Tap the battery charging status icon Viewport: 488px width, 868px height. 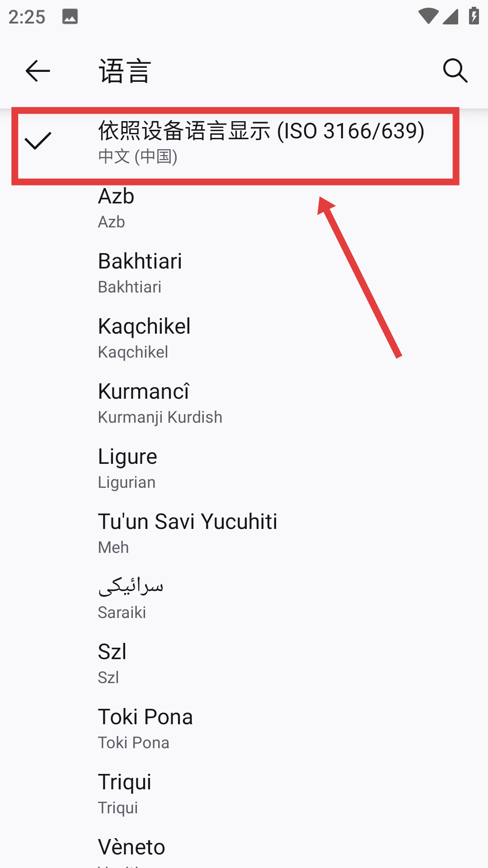click(x=474, y=16)
